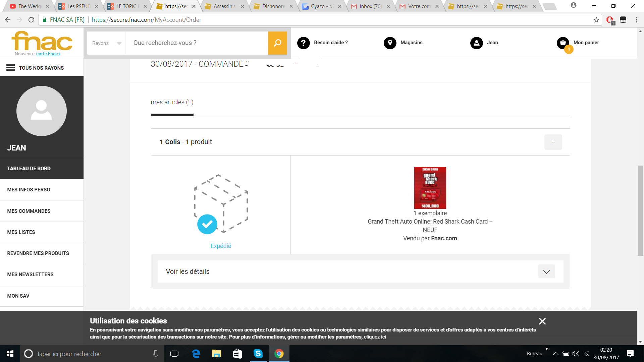Expand Voir les détails chevron
The width and height of the screenshot is (644, 362).
point(546,271)
